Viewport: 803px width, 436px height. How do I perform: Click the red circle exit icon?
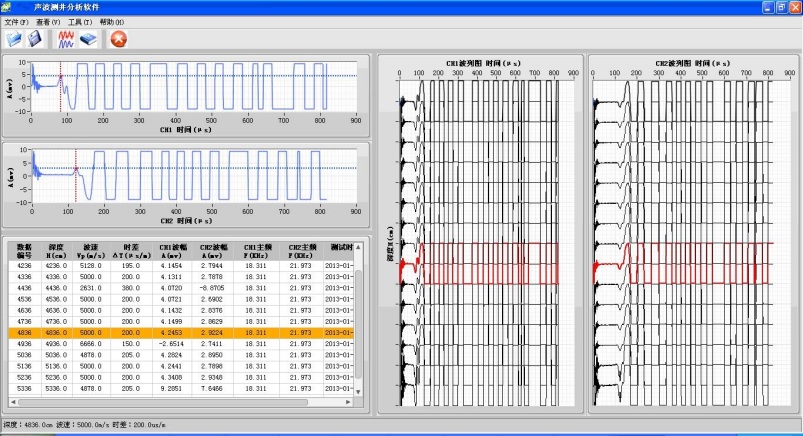[118, 39]
